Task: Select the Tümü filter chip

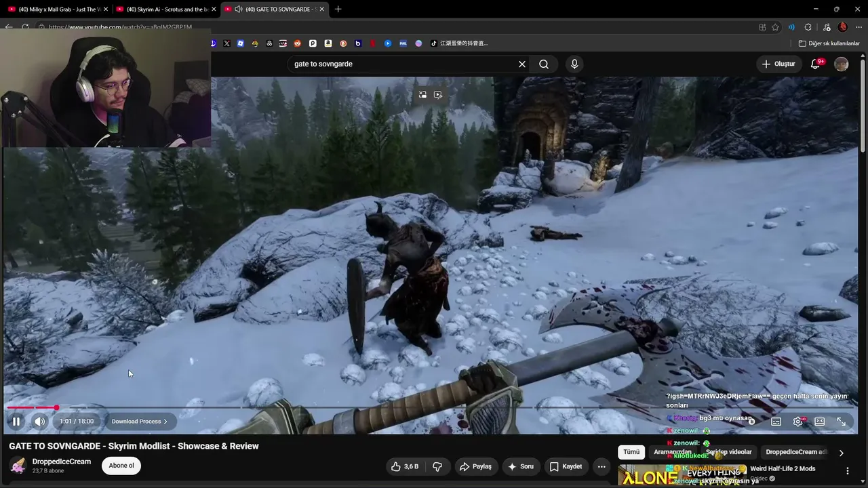Action: click(x=631, y=452)
